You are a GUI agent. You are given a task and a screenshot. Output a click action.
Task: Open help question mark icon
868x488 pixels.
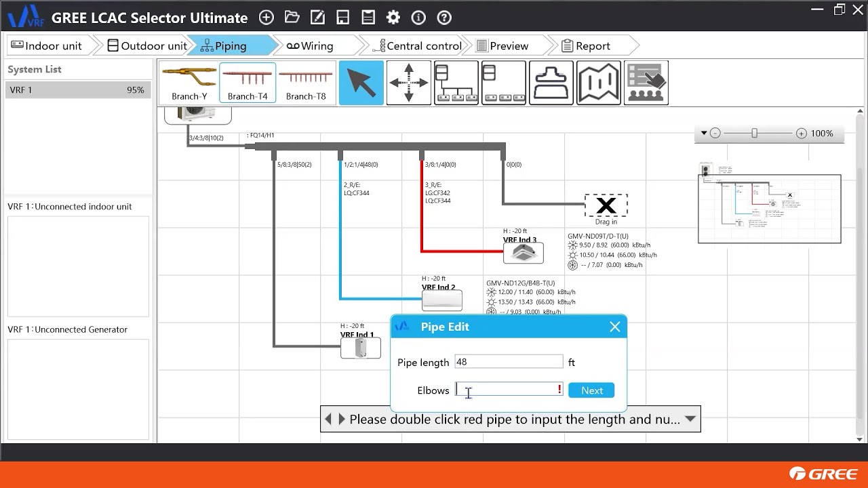pos(444,18)
